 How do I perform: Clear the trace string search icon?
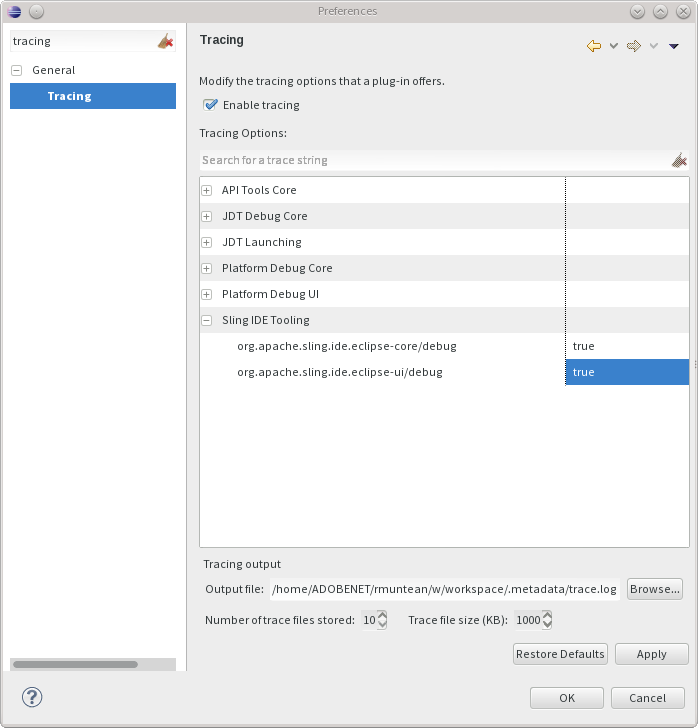(679, 160)
